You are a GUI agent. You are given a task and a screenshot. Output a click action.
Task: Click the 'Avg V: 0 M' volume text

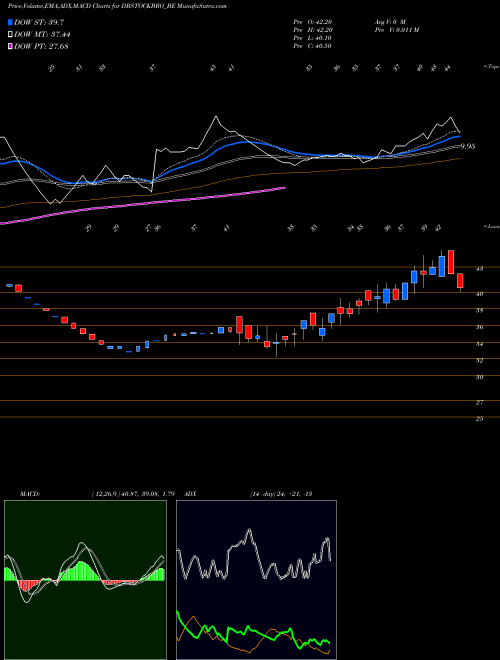point(389,22)
